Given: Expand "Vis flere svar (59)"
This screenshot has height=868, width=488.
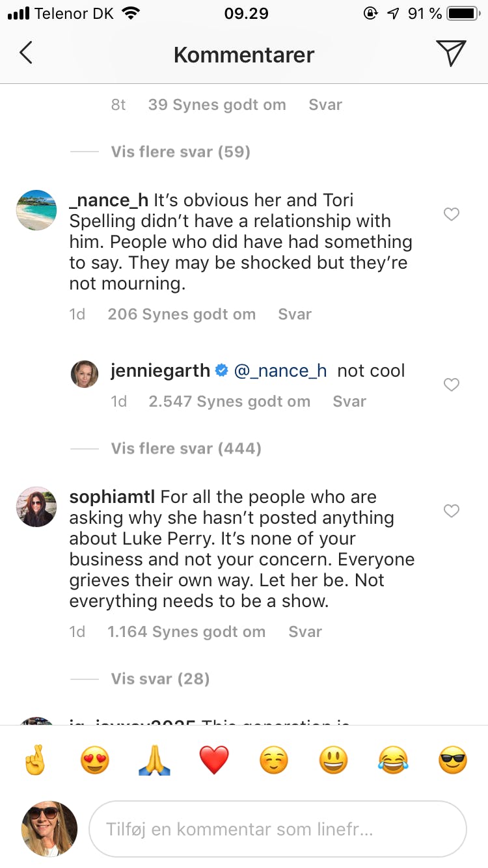Looking at the screenshot, I should pyautogui.click(x=180, y=152).
